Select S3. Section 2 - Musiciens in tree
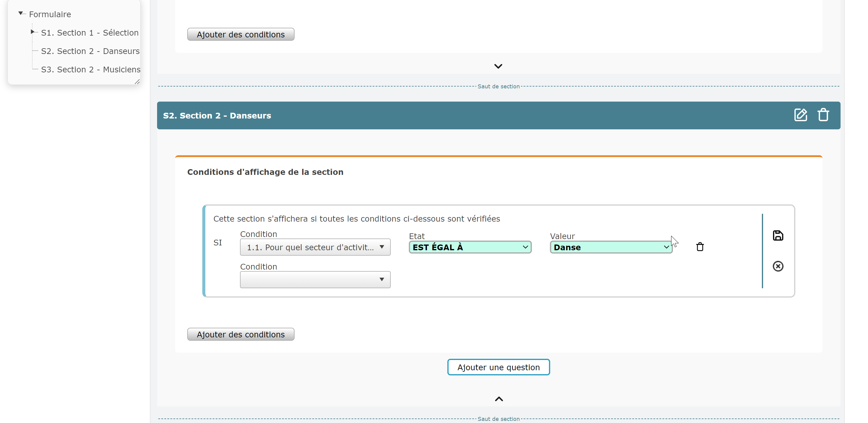 tap(91, 69)
